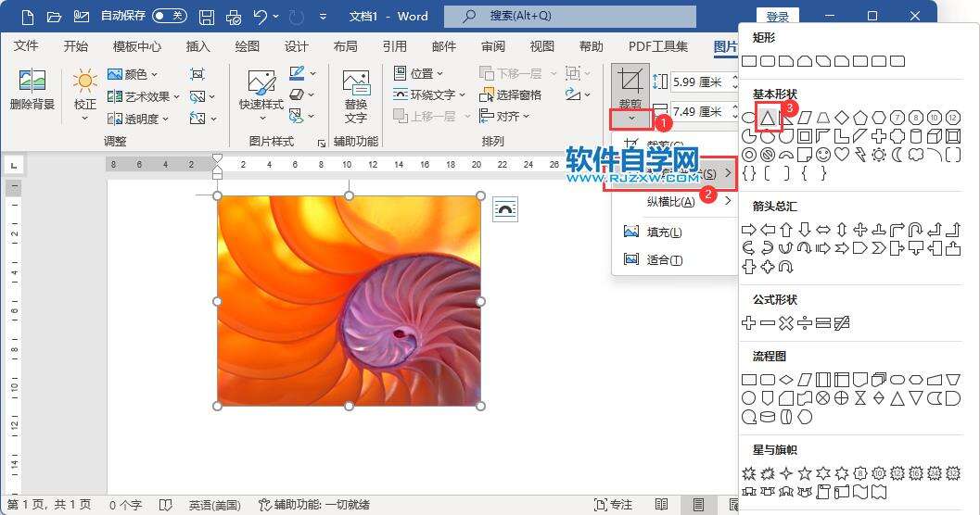Select the smiley face shape
Viewport: 980px width, 515px height.
(823, 154)
